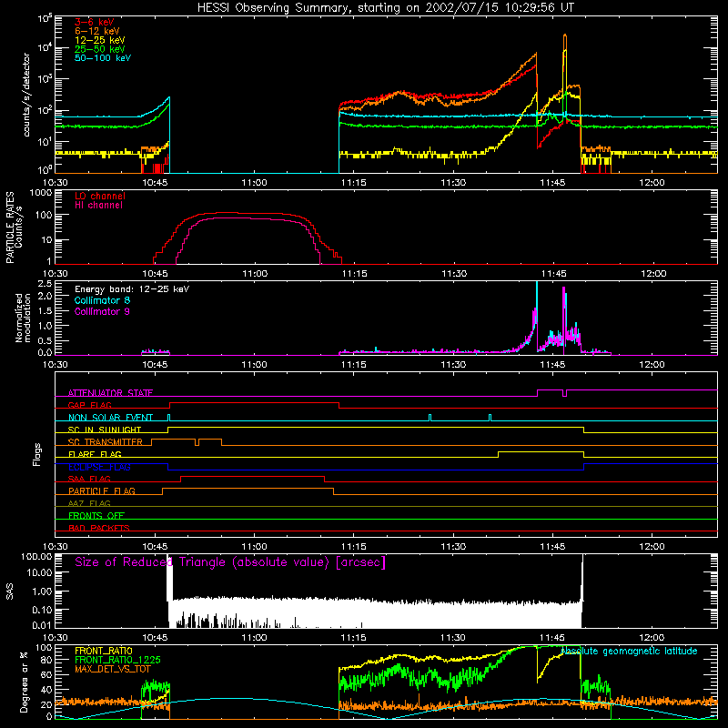
Task: Click the 11:15 tick label under counts plot
Action: pyautogui.click(x=354, y=183)
